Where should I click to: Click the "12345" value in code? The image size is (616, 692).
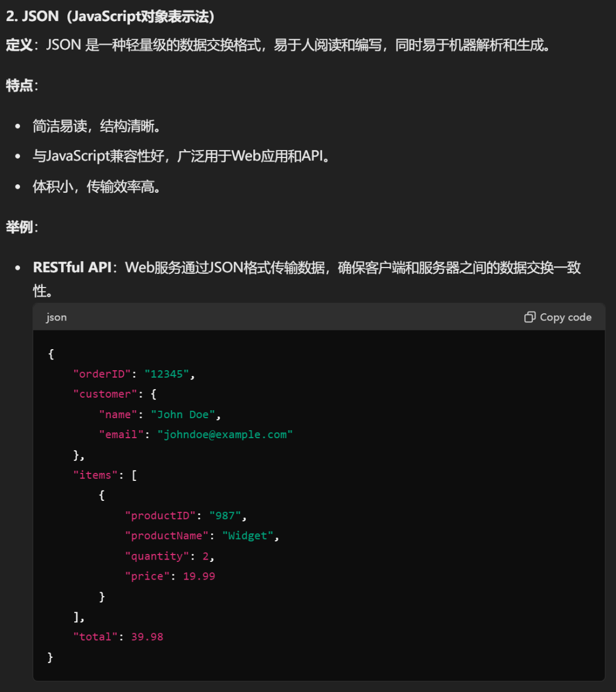pos(167,374)
